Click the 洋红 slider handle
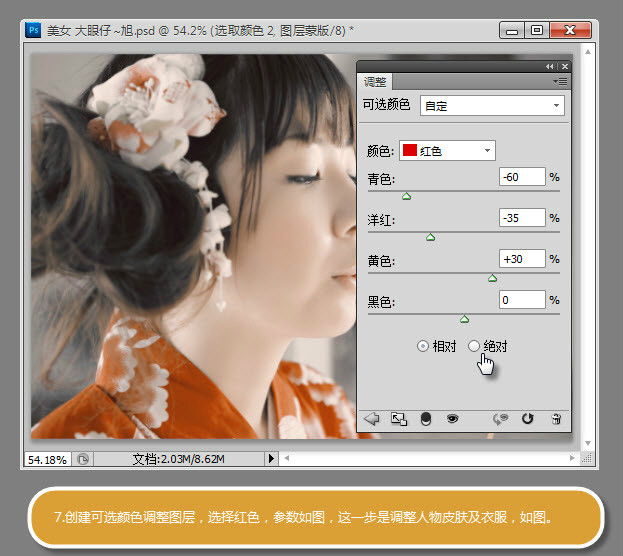Image resolution: width=623 pixels, height=556 pixels. coord(430,237)
